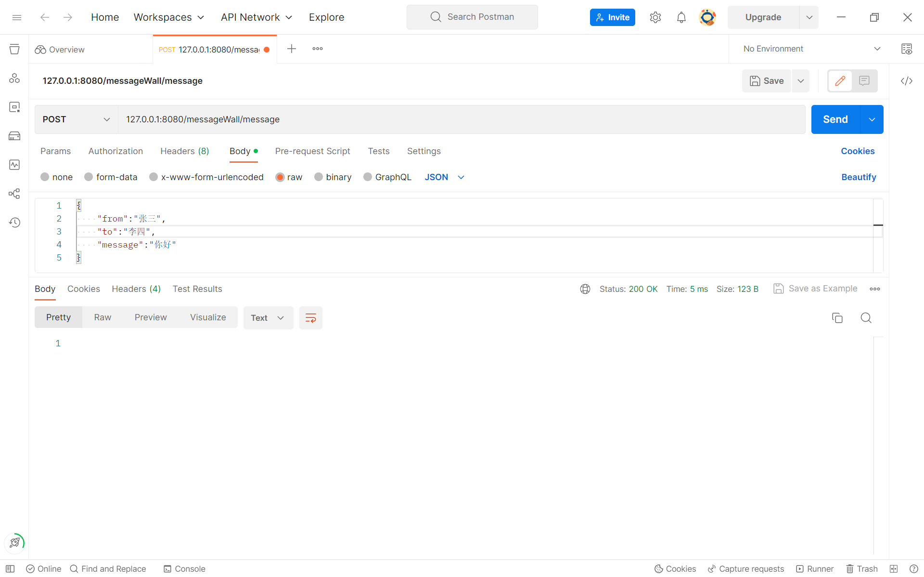Expand the Upgrade options arrow
The image size is (924, 577).
tap(809, 17)
